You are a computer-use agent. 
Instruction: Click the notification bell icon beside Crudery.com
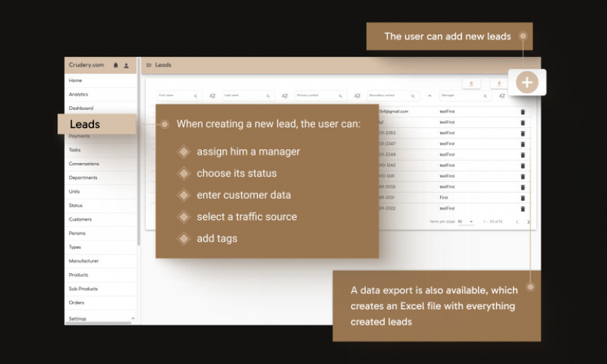click(115, 66)
